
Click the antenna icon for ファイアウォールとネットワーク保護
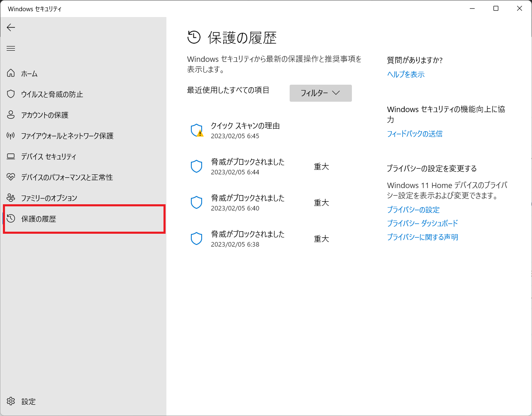[x=11, y=135]
